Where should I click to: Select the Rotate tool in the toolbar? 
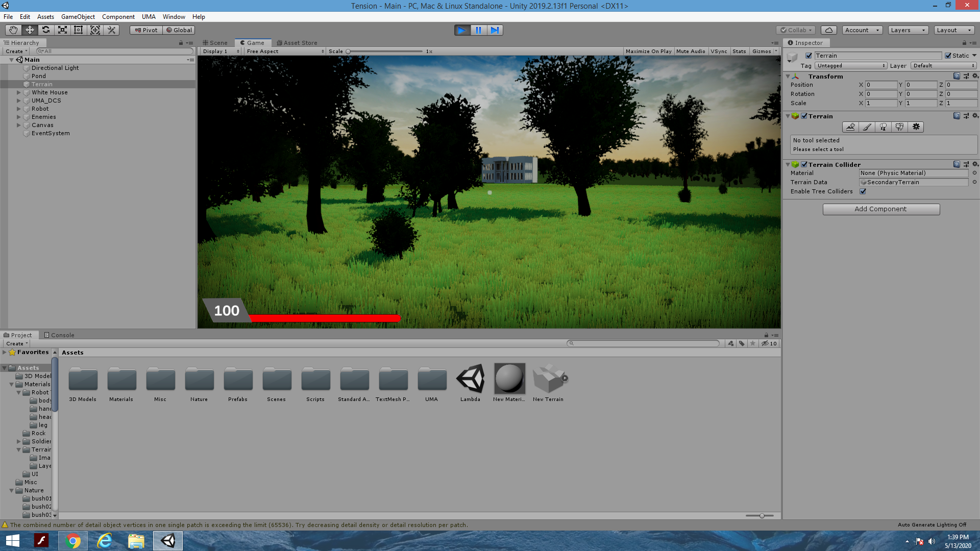coord(46,30)
